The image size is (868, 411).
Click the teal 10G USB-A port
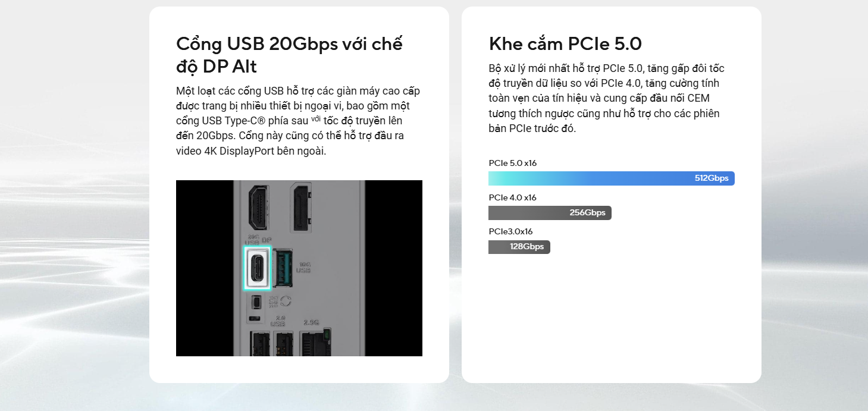283,268
